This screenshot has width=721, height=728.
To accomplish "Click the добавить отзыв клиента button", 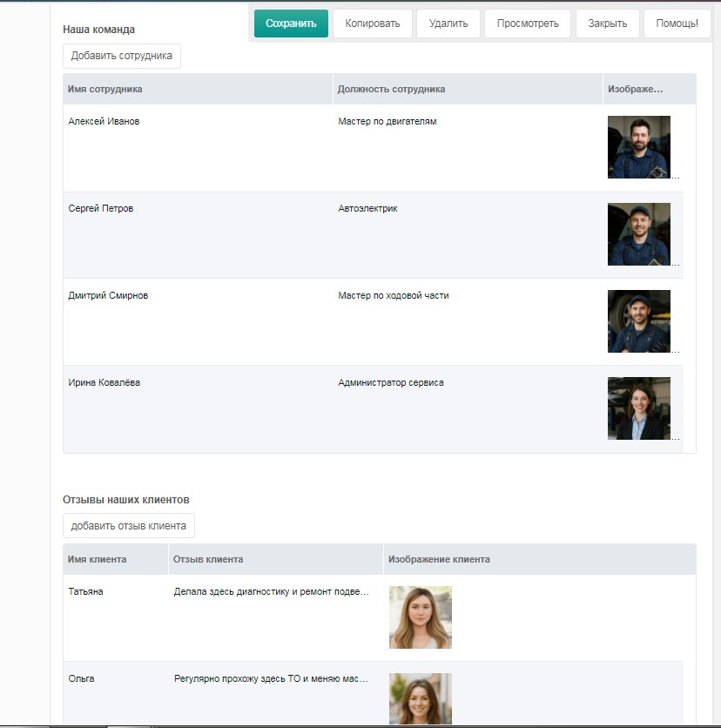I will [x=129, y=526].
